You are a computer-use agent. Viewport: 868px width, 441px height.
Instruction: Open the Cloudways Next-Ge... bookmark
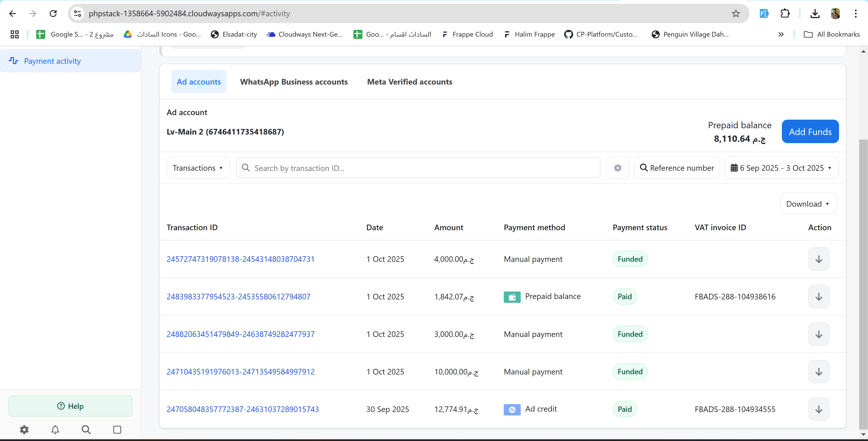[305, 34]
